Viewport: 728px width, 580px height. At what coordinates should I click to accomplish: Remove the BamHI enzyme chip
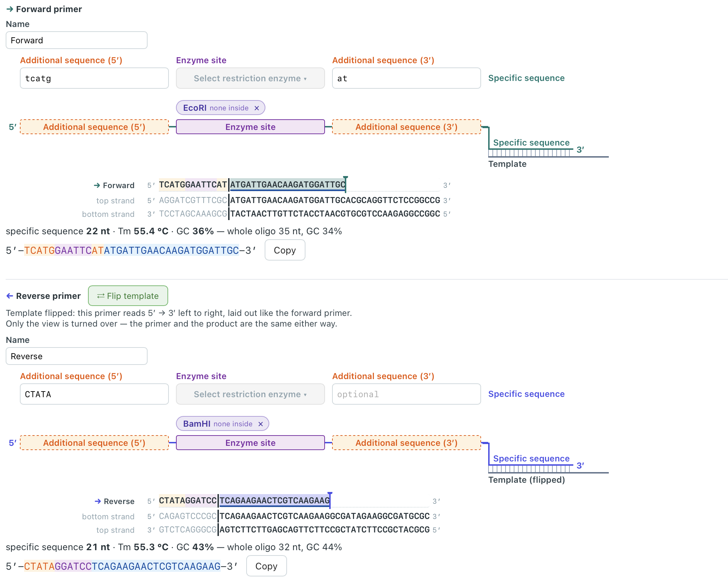pos(261,424)
